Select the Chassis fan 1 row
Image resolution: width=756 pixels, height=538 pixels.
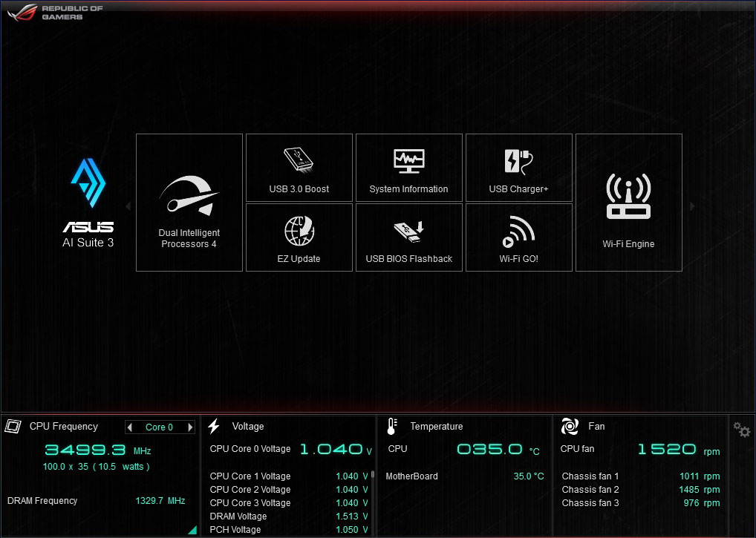coord(641,476)
